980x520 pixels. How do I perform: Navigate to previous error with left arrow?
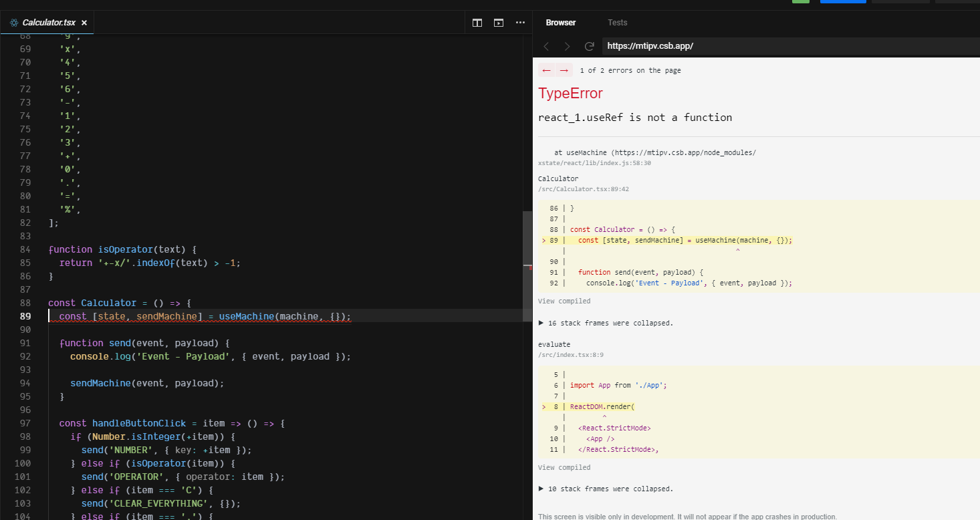546,70
